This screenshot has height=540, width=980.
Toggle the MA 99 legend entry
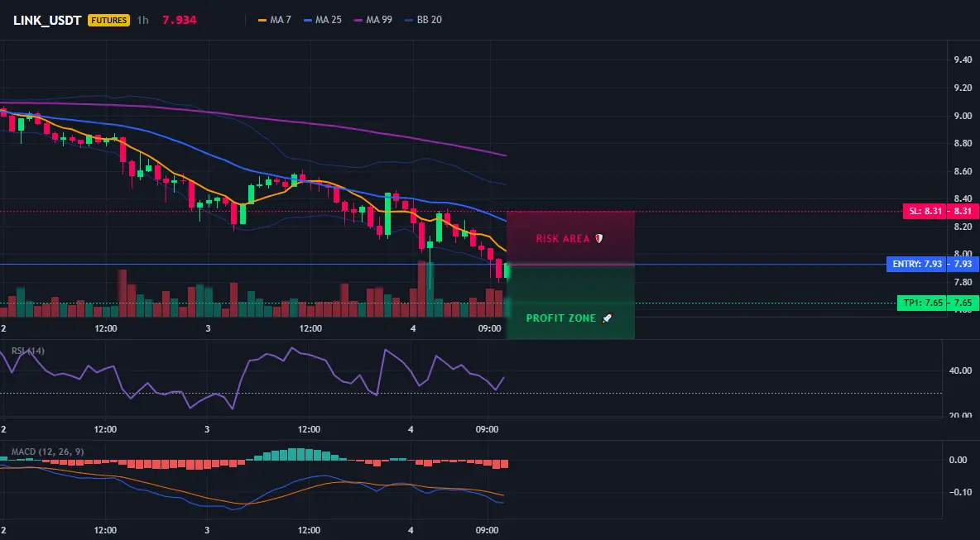(373, 20)
